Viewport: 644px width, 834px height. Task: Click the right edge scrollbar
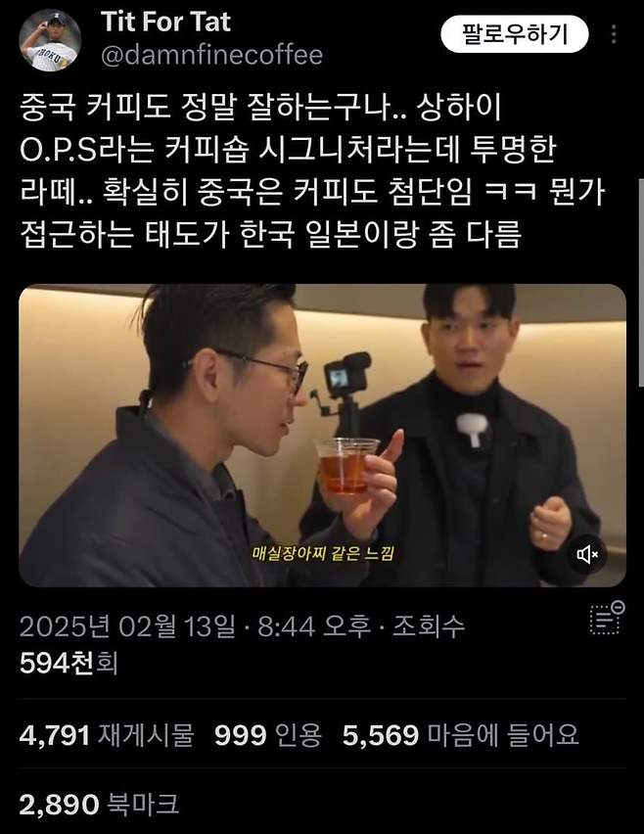point(641,282)
